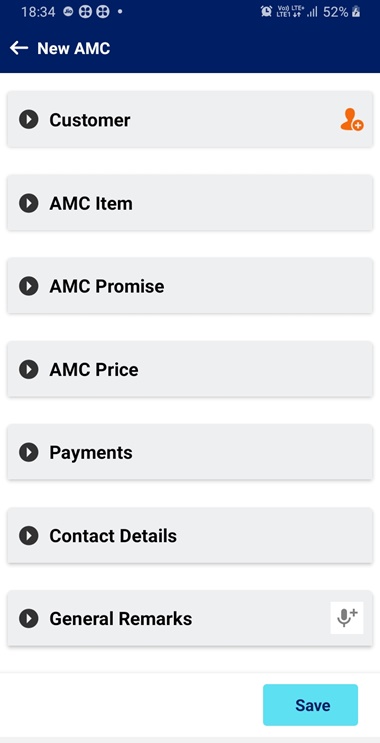Screen dimensions: 380x743
Task: Open the Payments section label
Action: point(91,453)
